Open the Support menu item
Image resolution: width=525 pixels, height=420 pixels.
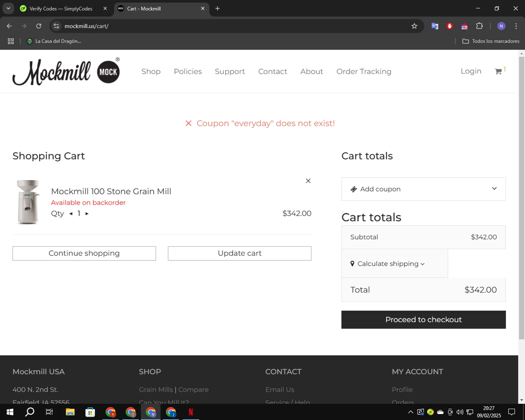click(230, 71)
